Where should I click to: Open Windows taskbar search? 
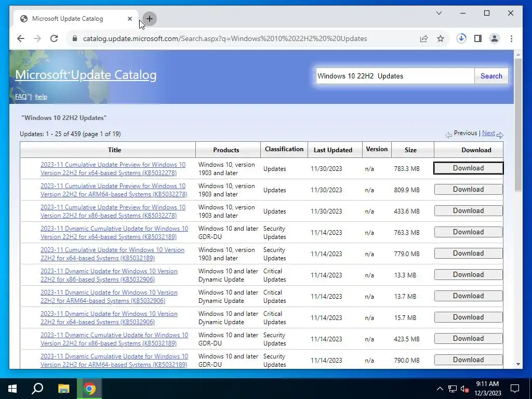click(37, 389)
